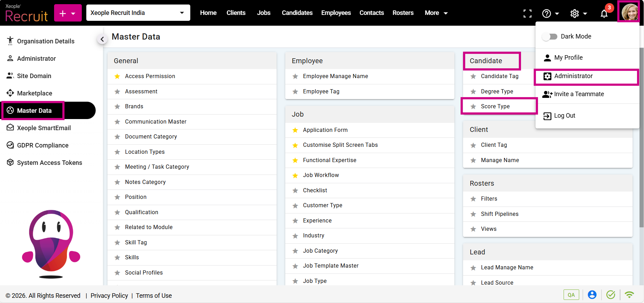This screenshot has height=303, width=644.
Task: Open Job Workflow master data
Action: pyautogui.click(x=321, y=175)
